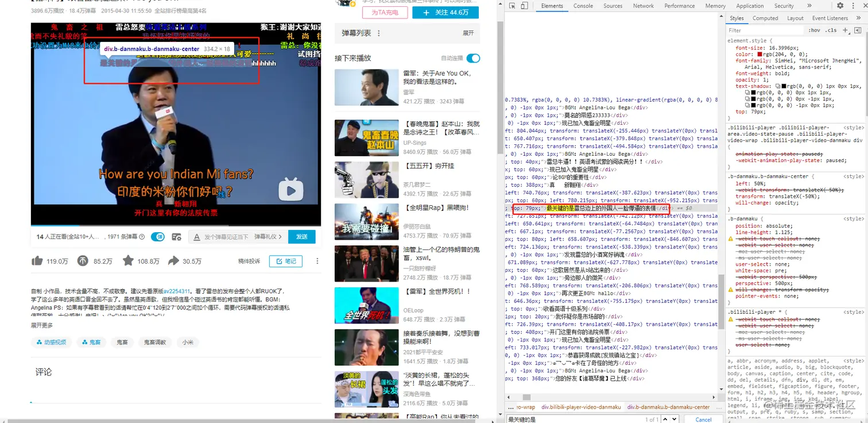This screenshot has height=423, width=868.
Task: Go to the previous search result in DevTools
Action: tap(665, 420)
